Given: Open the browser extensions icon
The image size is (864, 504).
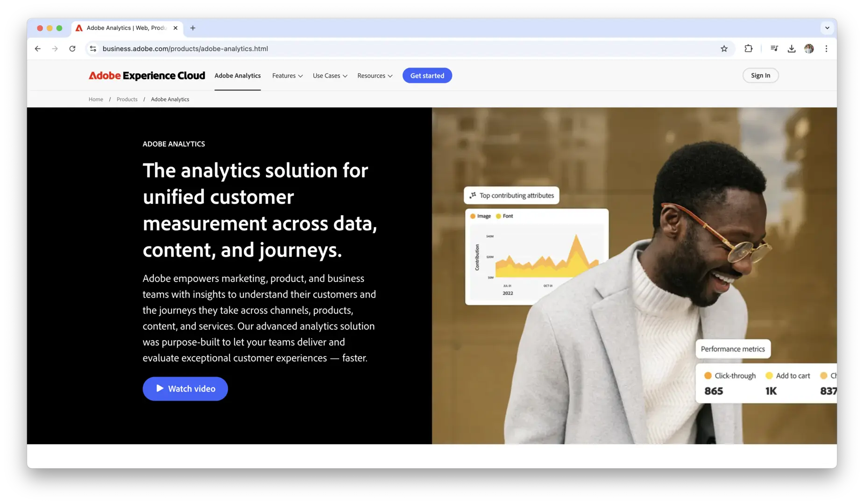Looking at the screenshot, I should [x=748, y=49].
